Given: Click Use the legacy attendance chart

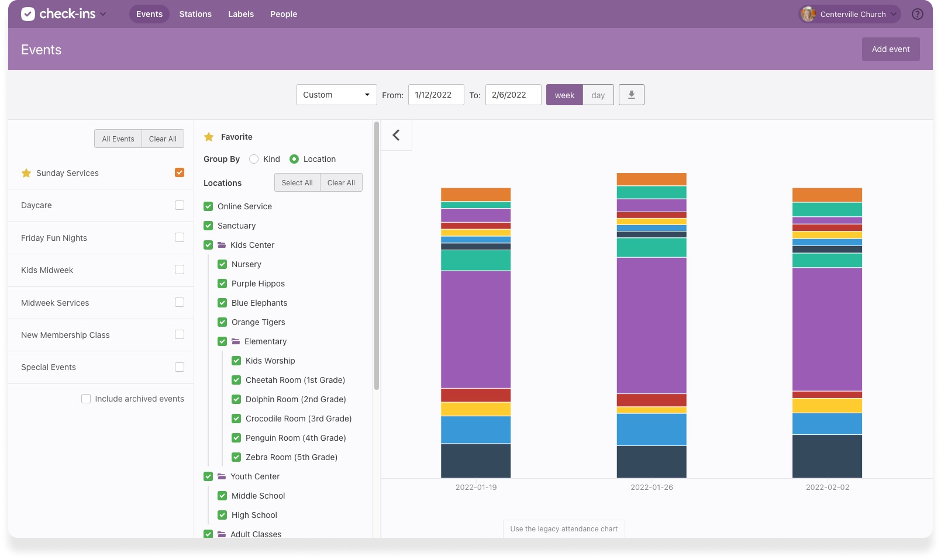Looking at the screenshot, I should pyautogui.click(x=563, y=528).
